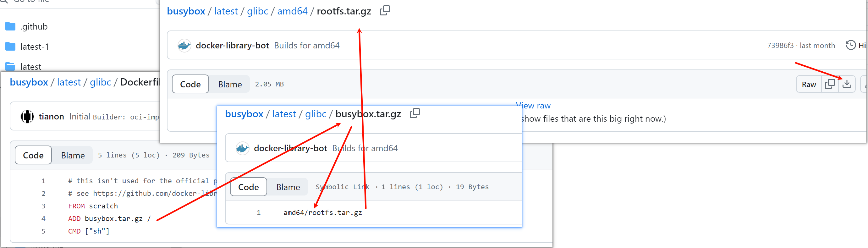This screenshot has width=868, height=248.
Task: Click the View raw link
Action: pos(533,106)
